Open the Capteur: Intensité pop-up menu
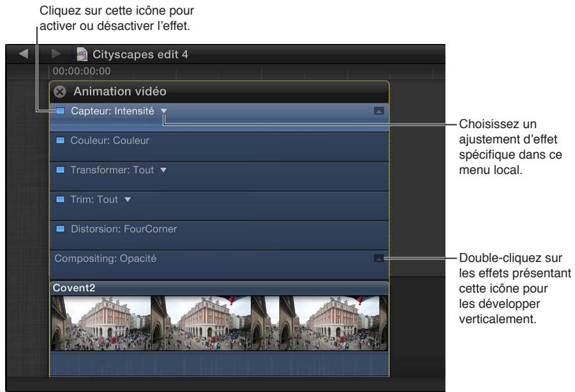This screenshot has height=392, width=575. point(164,111)
